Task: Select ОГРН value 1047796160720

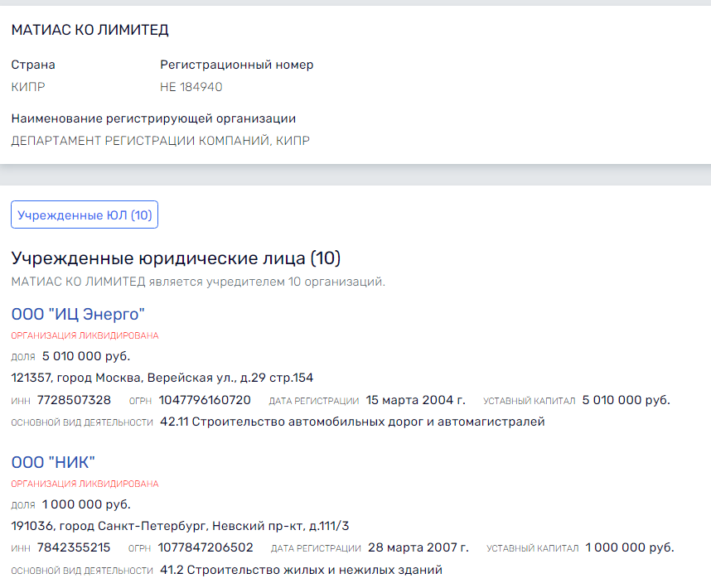Action: 205,400
